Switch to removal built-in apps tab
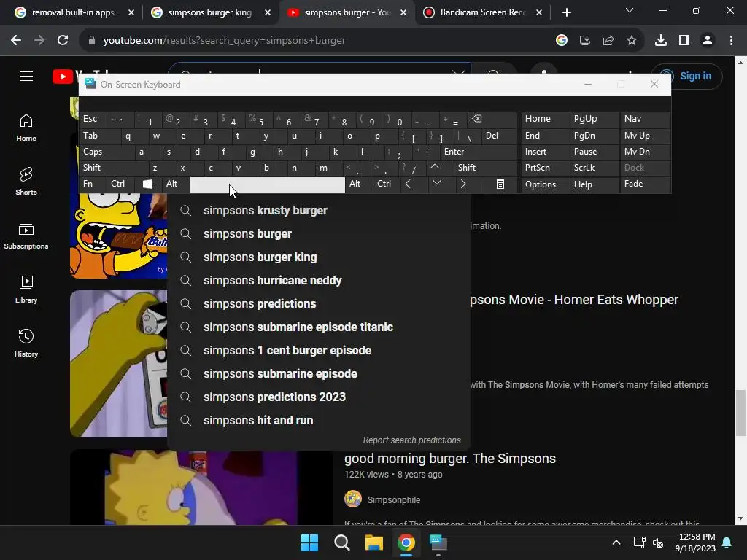Viewport: 747px width, 560px height. coord(74,12)
